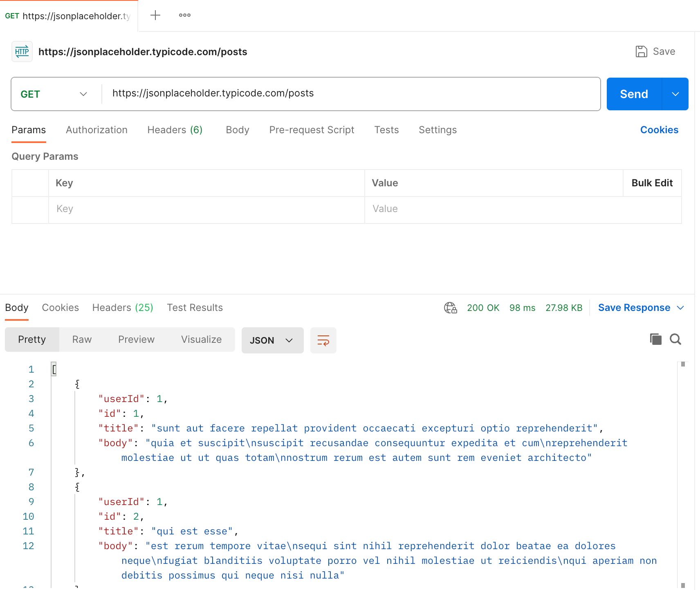Click Bulk Edit in Query Params

[652, 183]
